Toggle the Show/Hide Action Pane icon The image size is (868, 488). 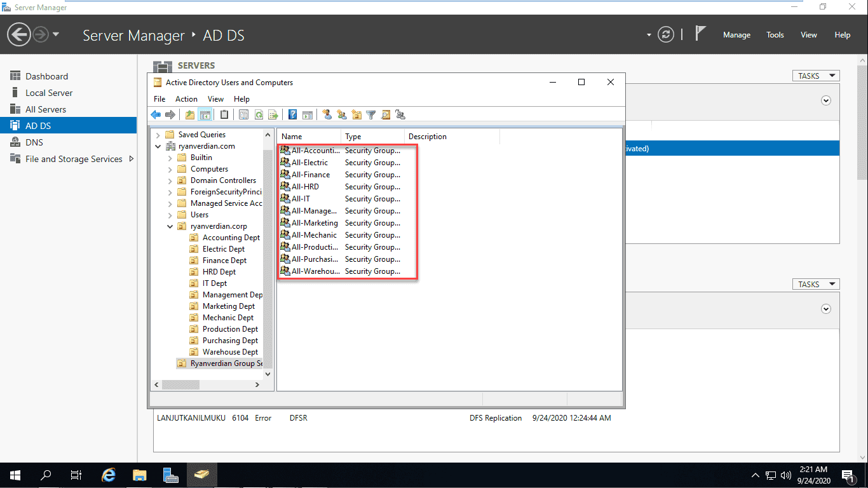tap(308, 115)
